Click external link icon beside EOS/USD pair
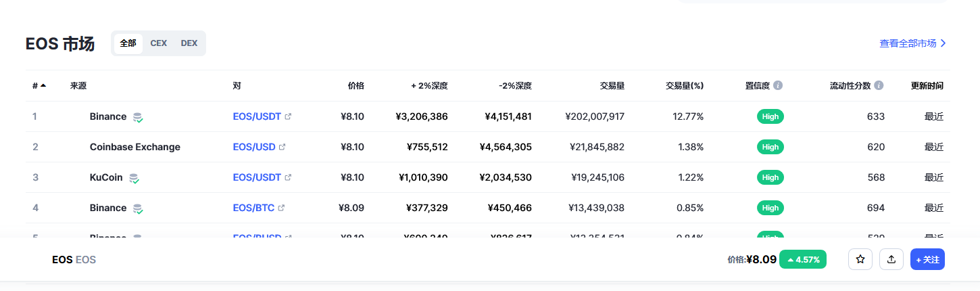Viewport: 980px width, 291px height. tap(283, 147)
